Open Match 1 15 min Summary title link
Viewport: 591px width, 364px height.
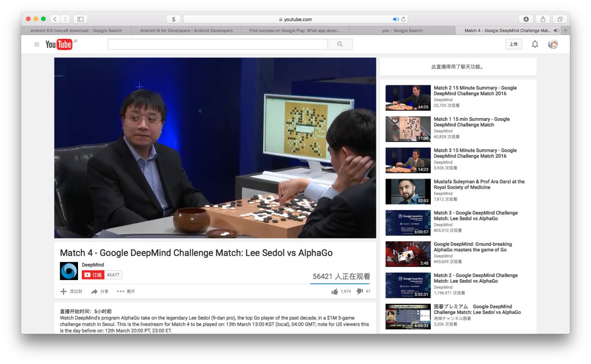coord(472,122)
